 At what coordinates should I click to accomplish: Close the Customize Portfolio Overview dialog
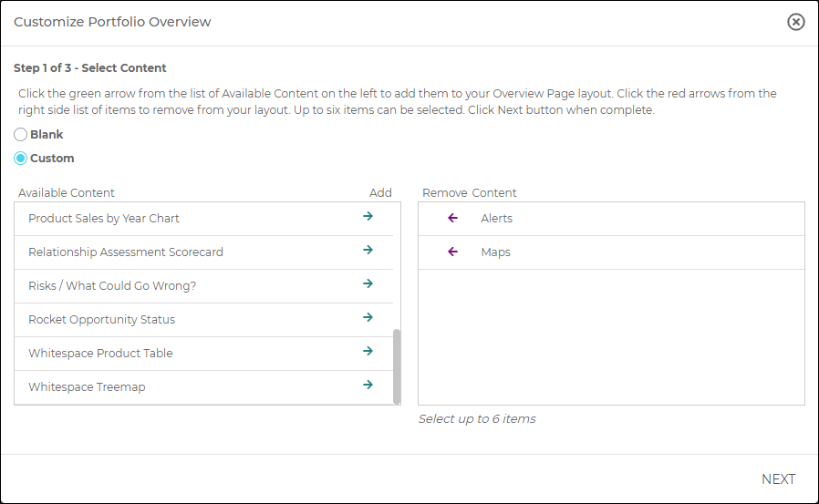[796, 22]
